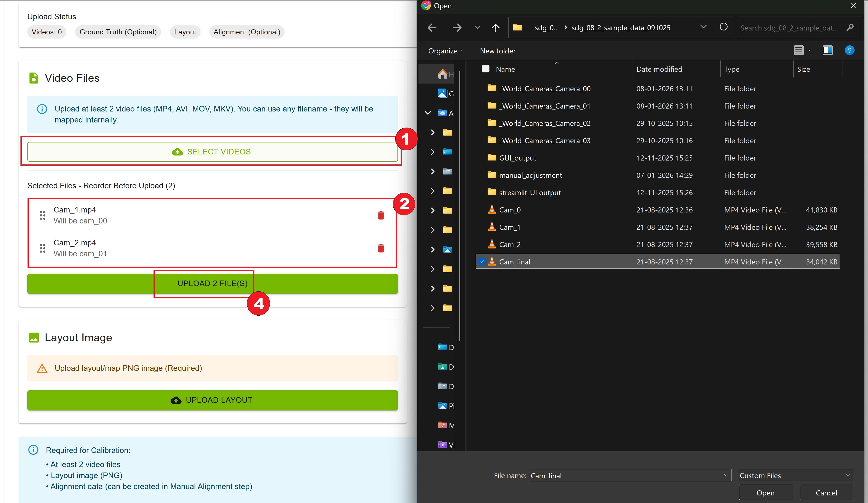This screenshot has width=868, height=503.
Task: Open the file dialog help icon
Action: [849, 51]
